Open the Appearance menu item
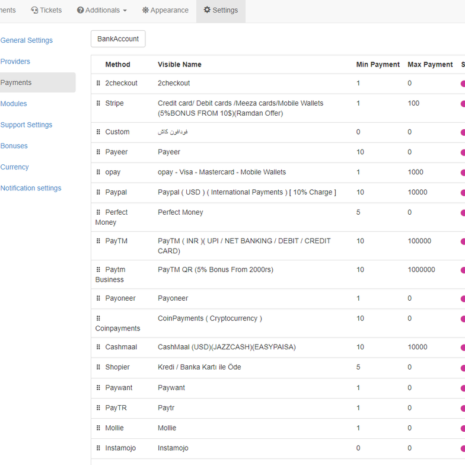Viewport: 465px width, 465px height. [x=165, y=10]
